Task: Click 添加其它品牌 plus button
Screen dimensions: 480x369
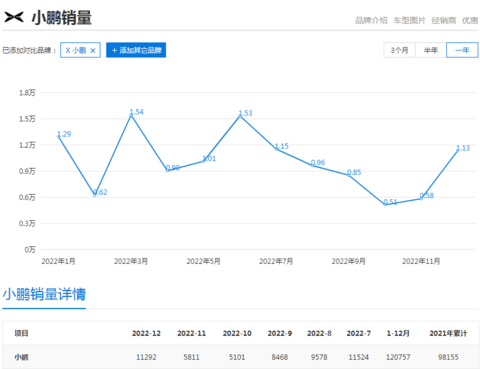Action: click(x=136, y=50)
